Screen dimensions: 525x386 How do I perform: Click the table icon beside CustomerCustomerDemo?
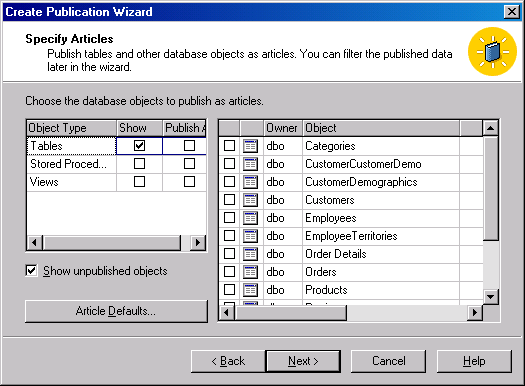coord(250,164)
